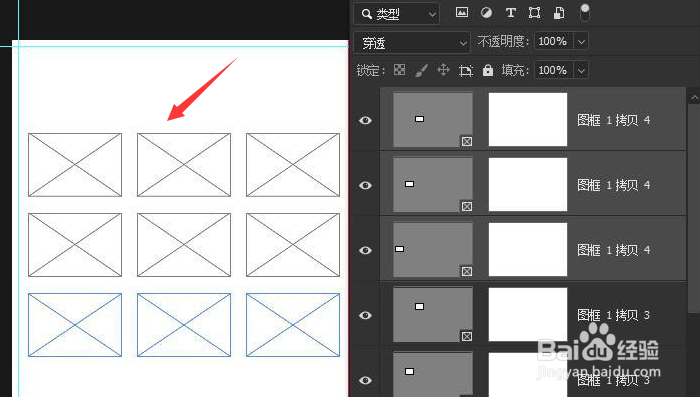This screenshot has width=700, height=397.
Task: Hide the bottom cut-off 图框 1 拷贝 3 layer
Action: [365, 380]
